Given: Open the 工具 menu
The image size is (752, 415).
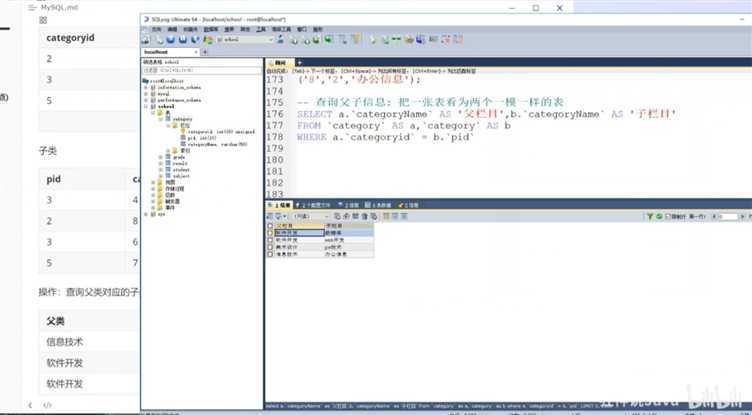Looking at the screenshot, I should pos(260,29).
